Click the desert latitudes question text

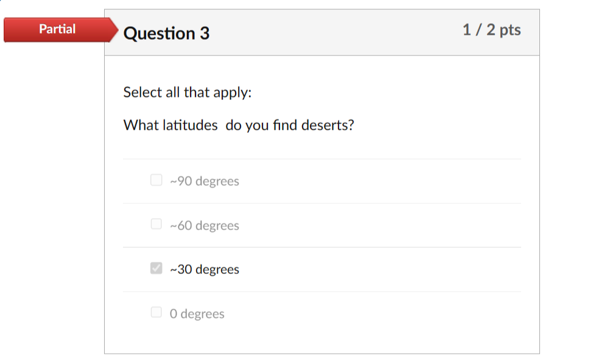[x=239, y=125]
